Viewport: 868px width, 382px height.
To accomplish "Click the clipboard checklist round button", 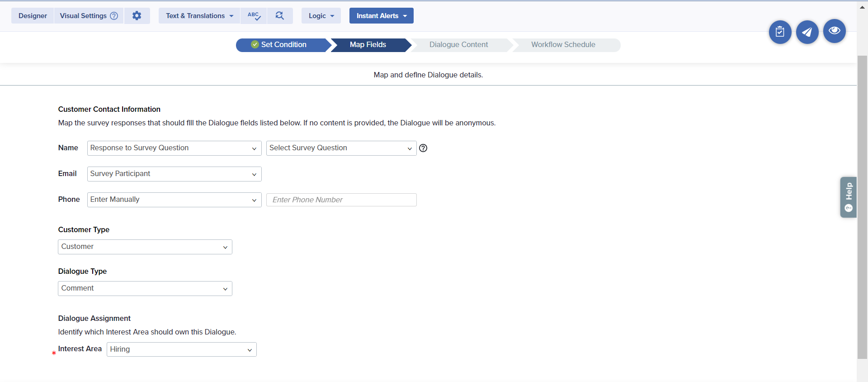I will click(780, 32).
